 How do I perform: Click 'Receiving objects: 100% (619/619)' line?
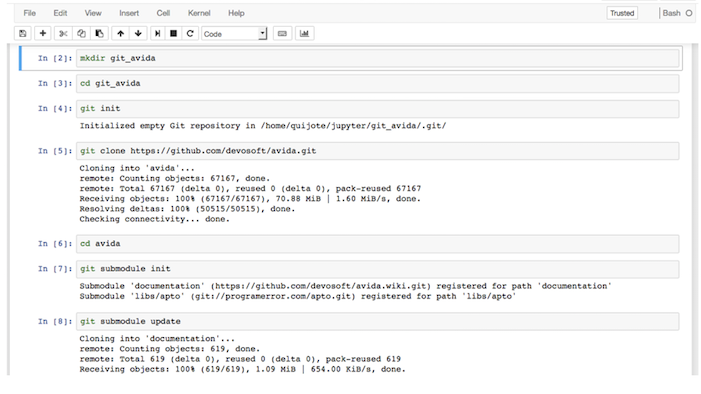tap(243, 369)
